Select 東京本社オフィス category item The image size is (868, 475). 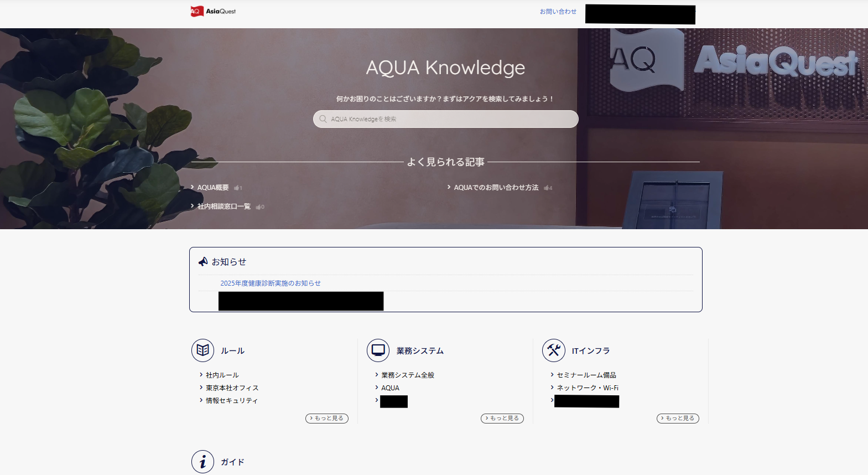point(232,388)
